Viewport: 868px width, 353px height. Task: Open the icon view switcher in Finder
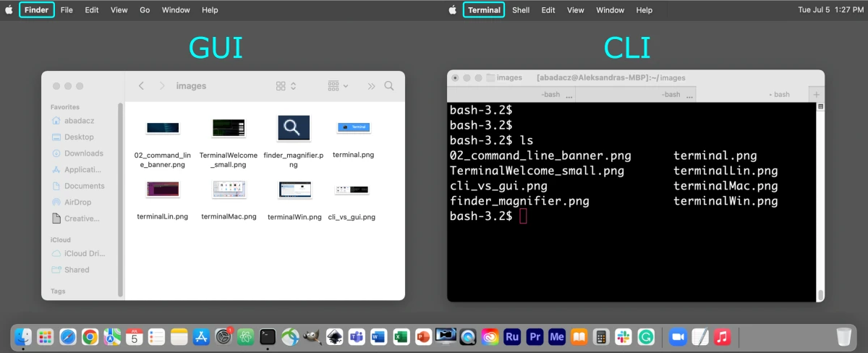286,86
